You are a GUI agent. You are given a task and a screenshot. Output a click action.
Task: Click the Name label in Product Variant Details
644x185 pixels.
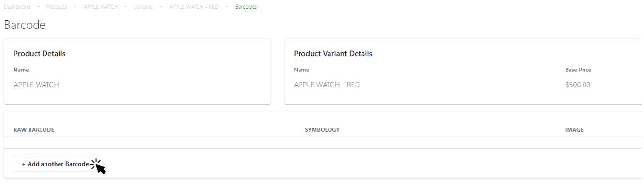pos(301,70)
